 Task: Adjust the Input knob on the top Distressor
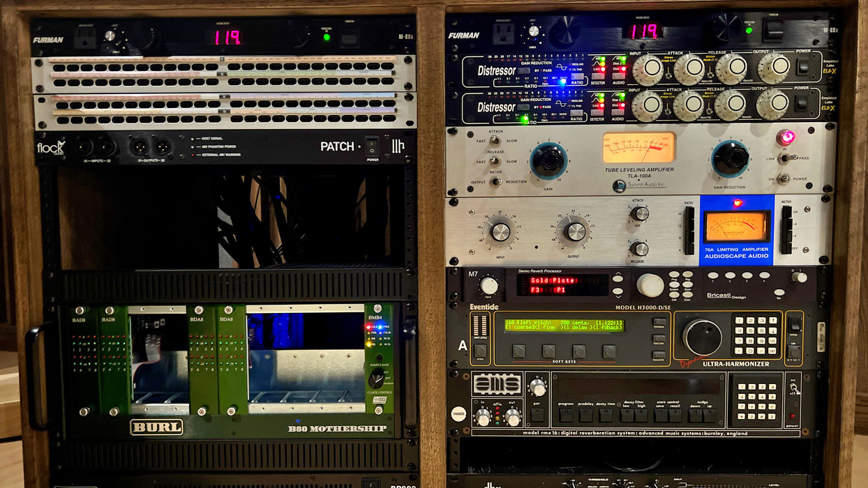(648, 68)
